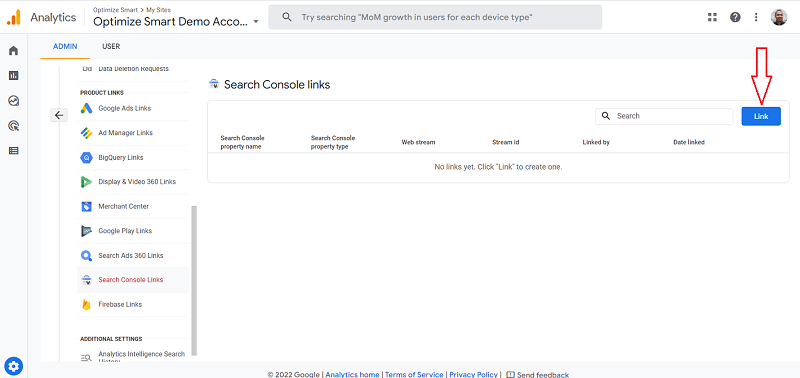Click the Merchant Center icon
The width and height of the screenshot is (800, 378).
point(86,207)
